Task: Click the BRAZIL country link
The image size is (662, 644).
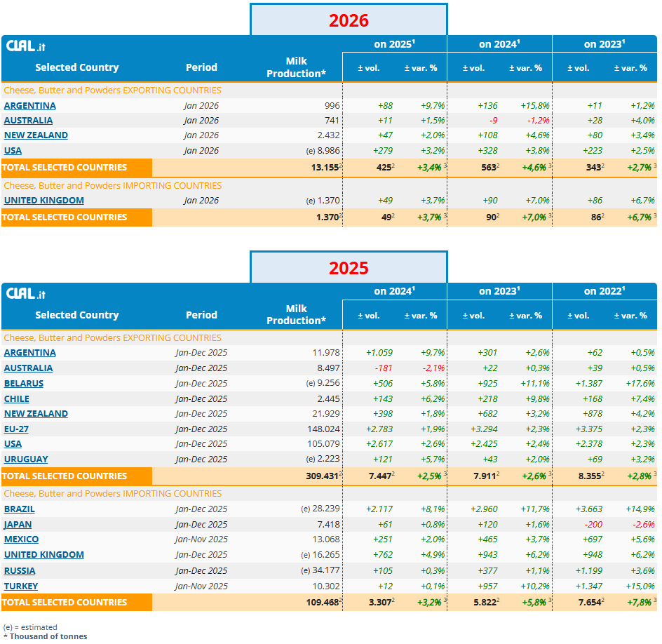Action: point(19,509)
